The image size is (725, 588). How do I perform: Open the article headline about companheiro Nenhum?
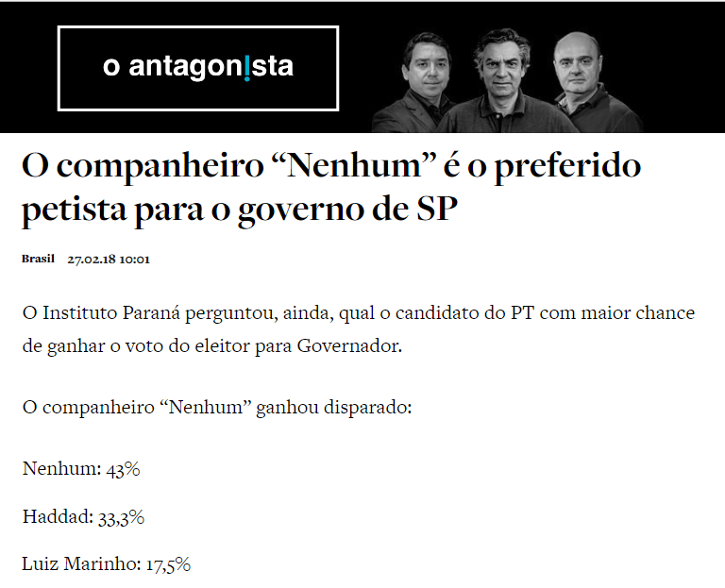tap(330, 187)
